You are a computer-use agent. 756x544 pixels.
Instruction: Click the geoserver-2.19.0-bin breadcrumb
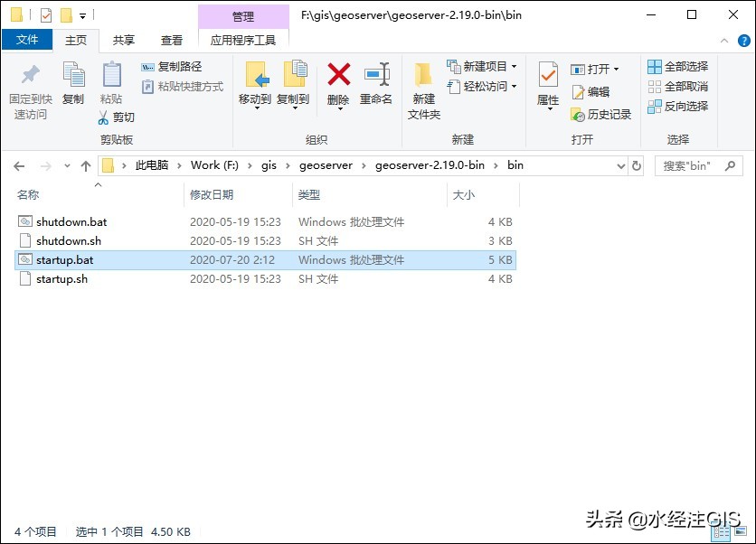click(430, 165)
